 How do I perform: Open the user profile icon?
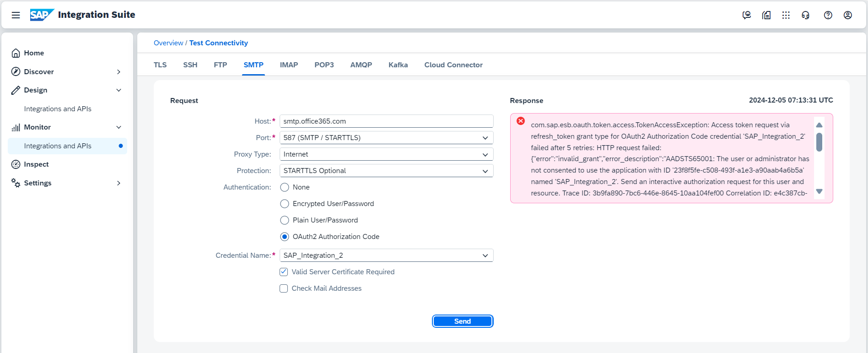point(848,15)
